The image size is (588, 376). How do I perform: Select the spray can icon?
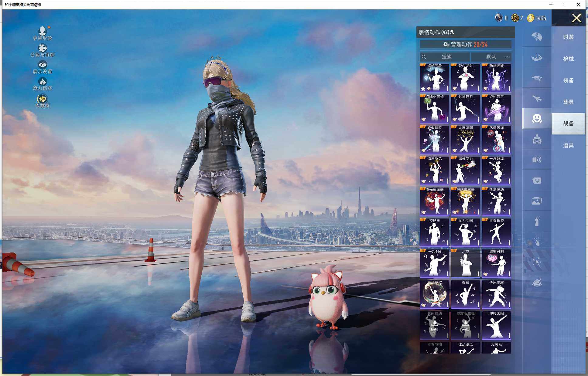[x=537, y=221]
